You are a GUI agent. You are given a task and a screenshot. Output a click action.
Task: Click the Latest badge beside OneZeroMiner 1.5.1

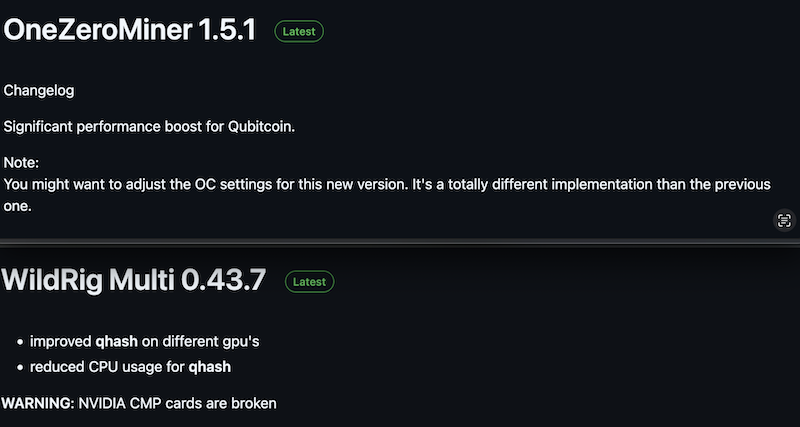pos(299,32)
